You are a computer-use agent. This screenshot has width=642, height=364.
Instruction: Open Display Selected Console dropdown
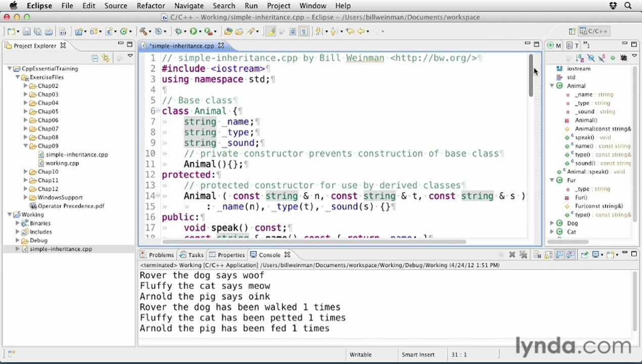pyautogui.click(x=602, y=255)
